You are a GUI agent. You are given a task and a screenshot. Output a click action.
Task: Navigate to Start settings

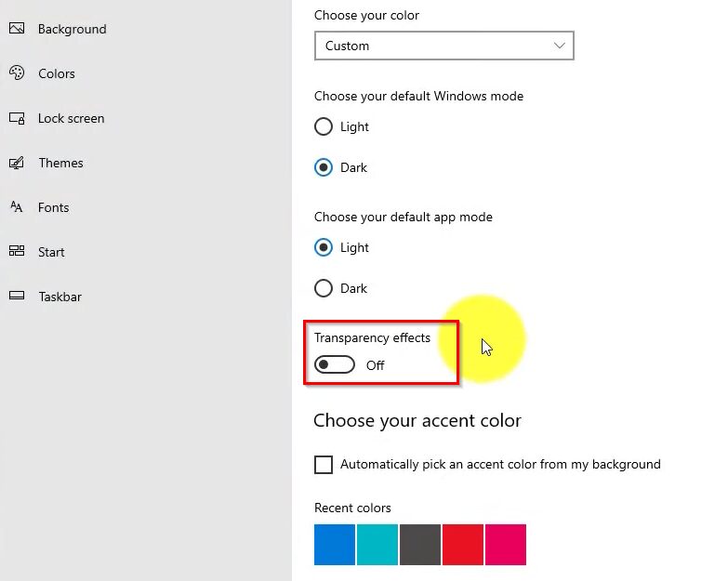51,252
